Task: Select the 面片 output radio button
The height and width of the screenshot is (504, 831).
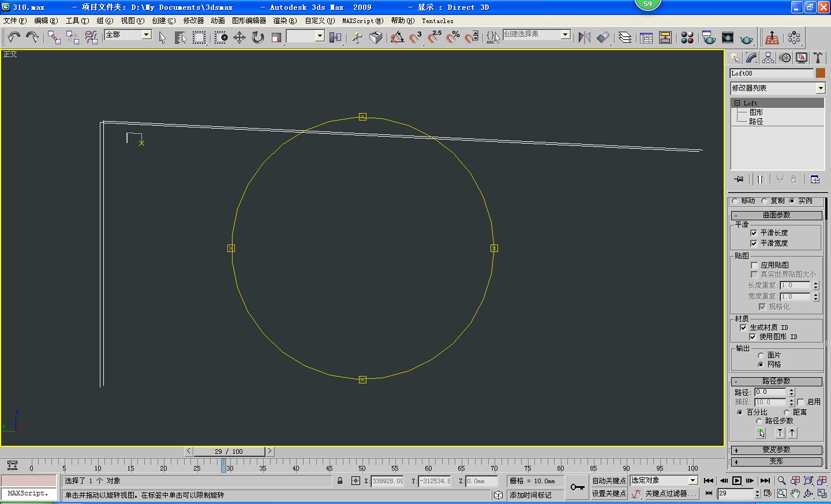Action: click(x=761, y=355)
